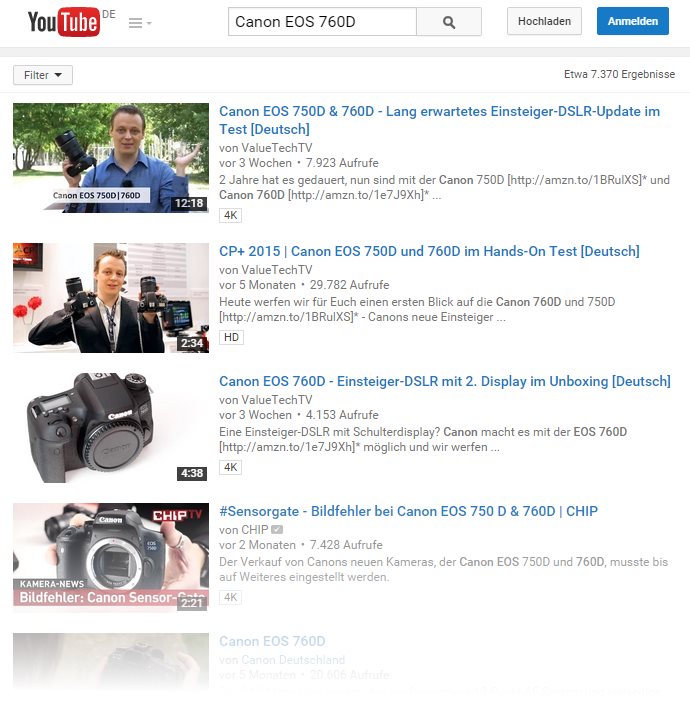Click the magnifying glass search button

pos(449,22)
